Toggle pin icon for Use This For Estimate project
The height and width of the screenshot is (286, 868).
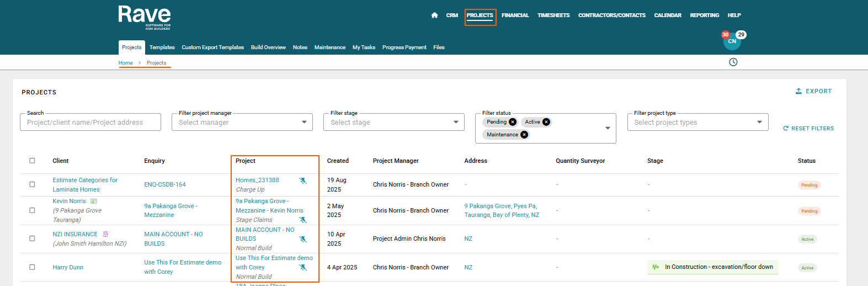coord(303,267)
